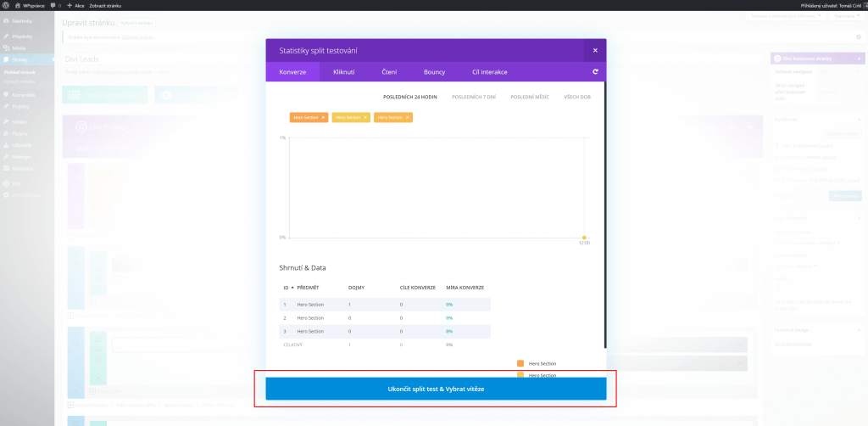
Task: Select the Hero Section row with ID 3
Action: [x=385, y=331]
